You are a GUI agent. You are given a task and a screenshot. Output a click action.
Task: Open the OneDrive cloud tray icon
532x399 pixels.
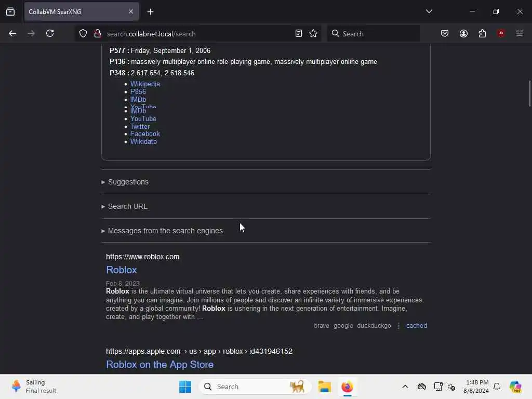tap(422, 387)
